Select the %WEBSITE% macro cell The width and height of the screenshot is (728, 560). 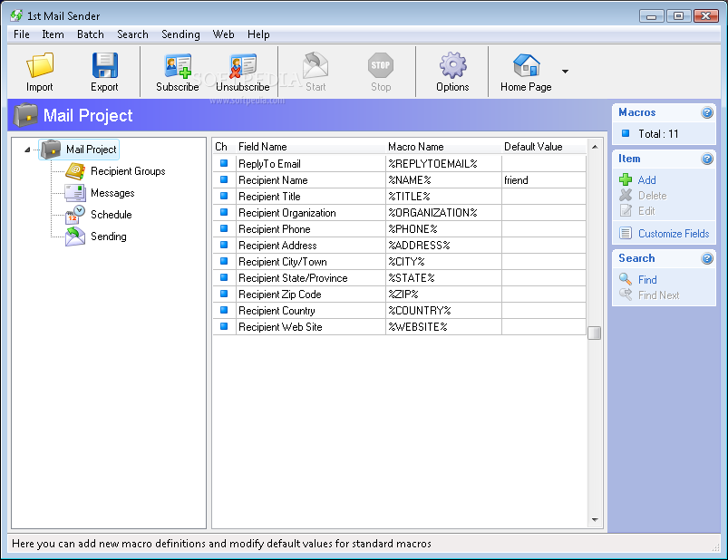pos(443,327)
